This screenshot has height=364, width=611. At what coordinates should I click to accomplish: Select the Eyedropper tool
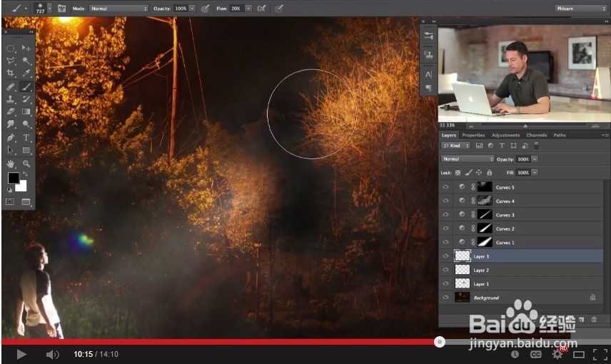click(x=26, y=74)
